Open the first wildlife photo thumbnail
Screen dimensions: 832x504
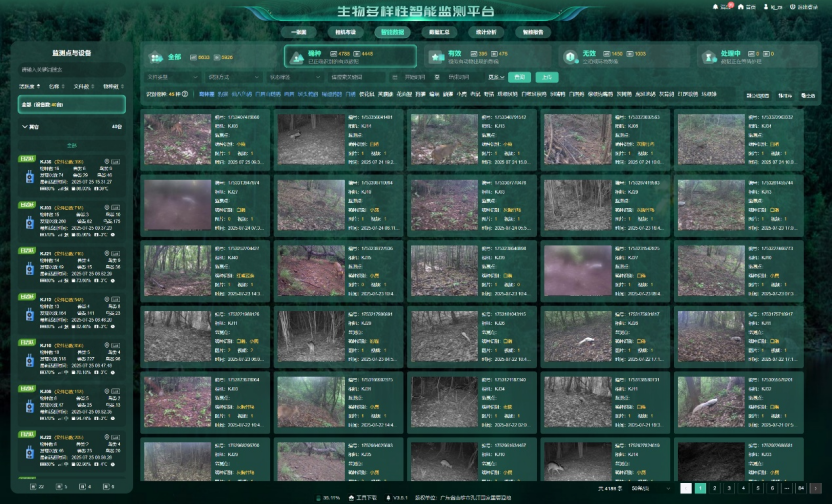click(176, 138)
